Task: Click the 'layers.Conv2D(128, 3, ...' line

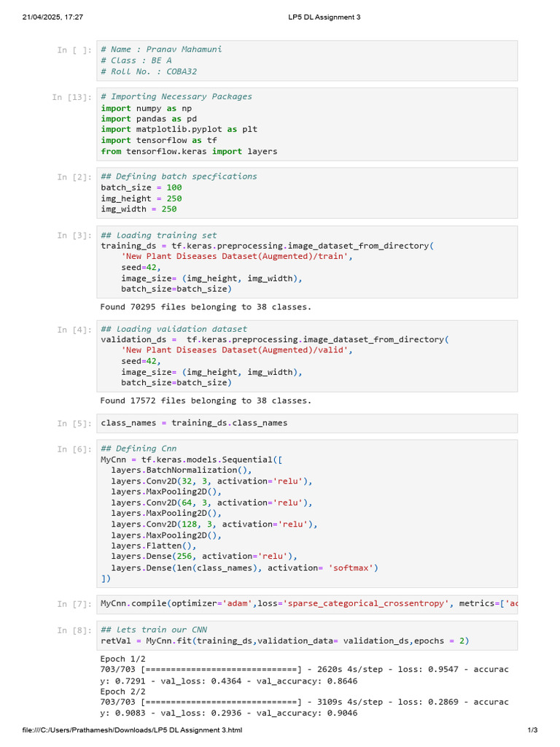Action: click(x=214, y=524)
